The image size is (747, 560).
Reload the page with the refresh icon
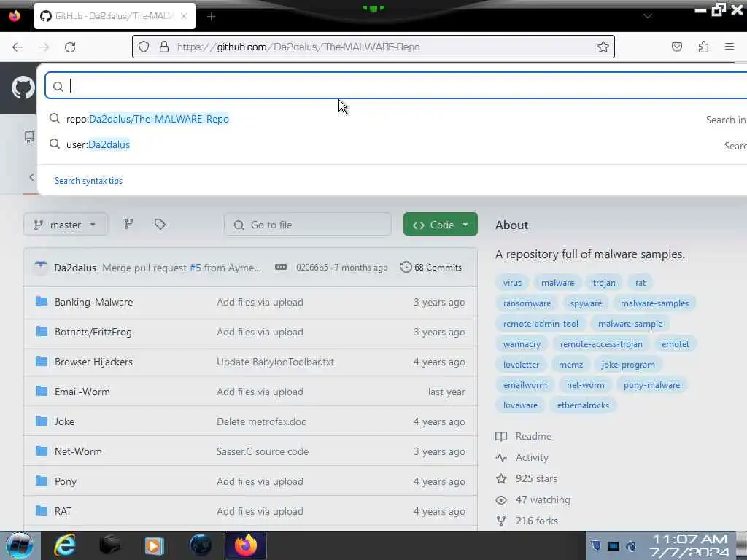tap(70, 47)
